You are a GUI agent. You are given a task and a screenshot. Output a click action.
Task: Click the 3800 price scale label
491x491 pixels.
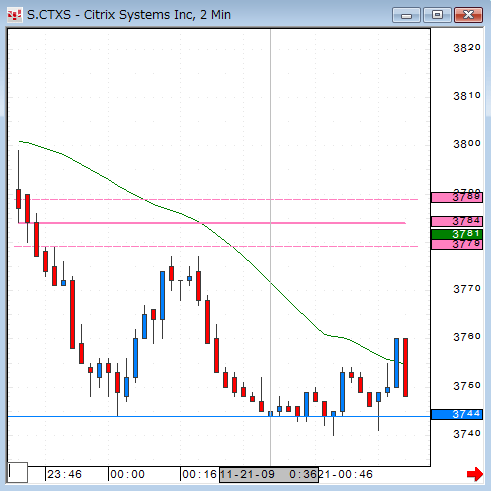coord(467,144)
